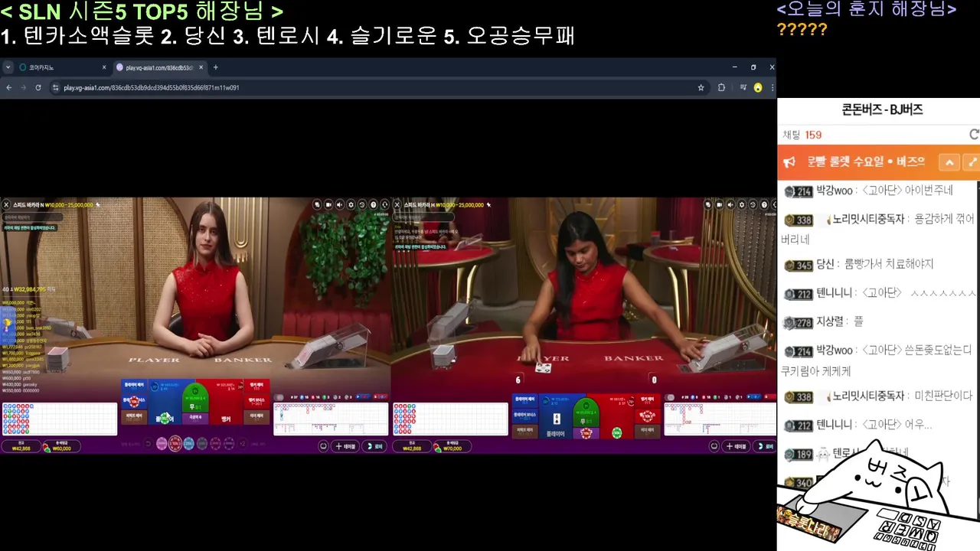This screenshot has height=551, width=980.
Task: Click 잔고 ₩42,868 balance in left game
Action: click(21, 446)
